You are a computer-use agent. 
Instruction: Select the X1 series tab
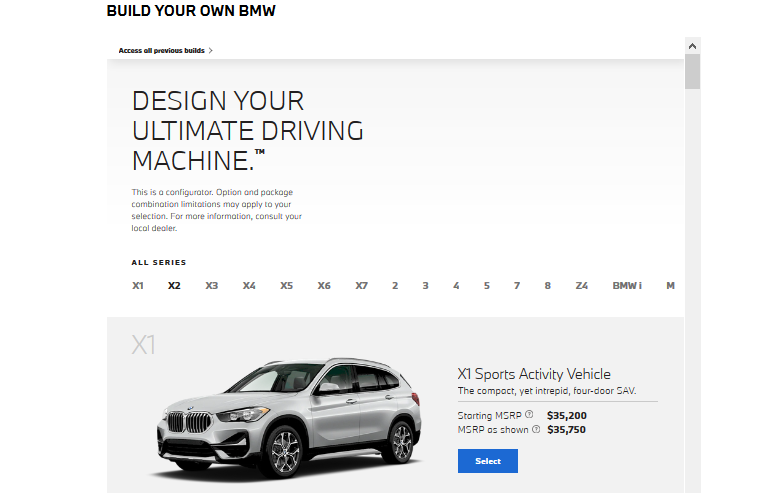click(138, 286)
